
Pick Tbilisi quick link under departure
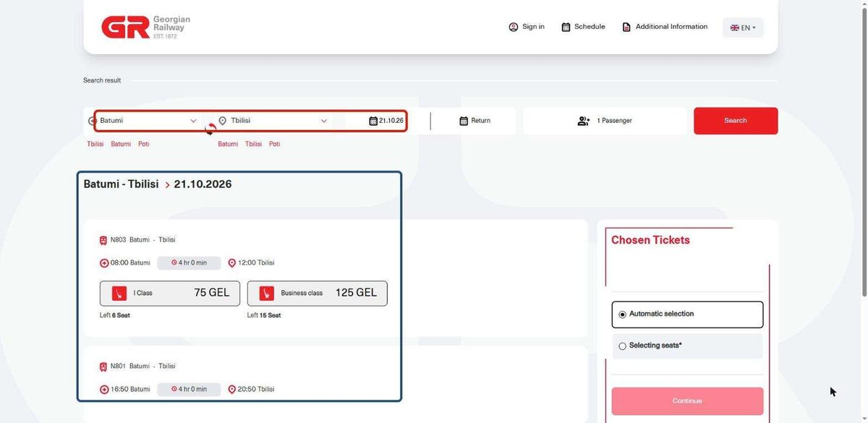(x=95, y=144)
